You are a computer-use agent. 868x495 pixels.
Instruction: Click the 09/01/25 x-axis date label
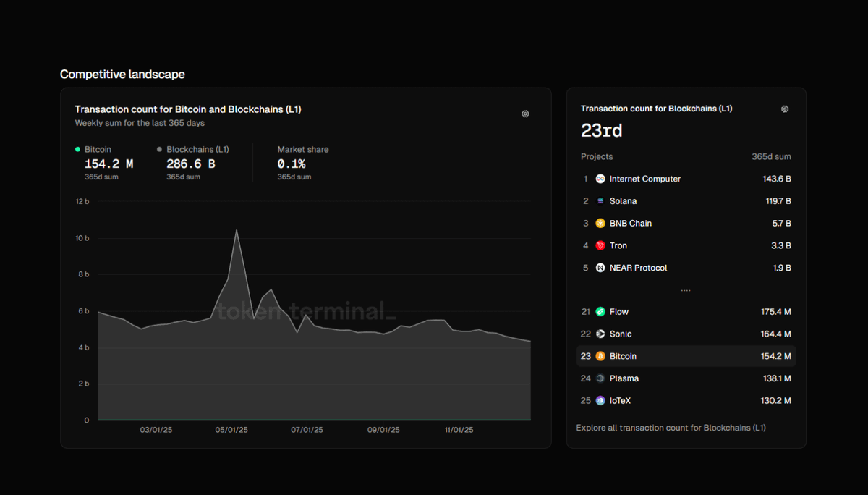click(383, 430)
